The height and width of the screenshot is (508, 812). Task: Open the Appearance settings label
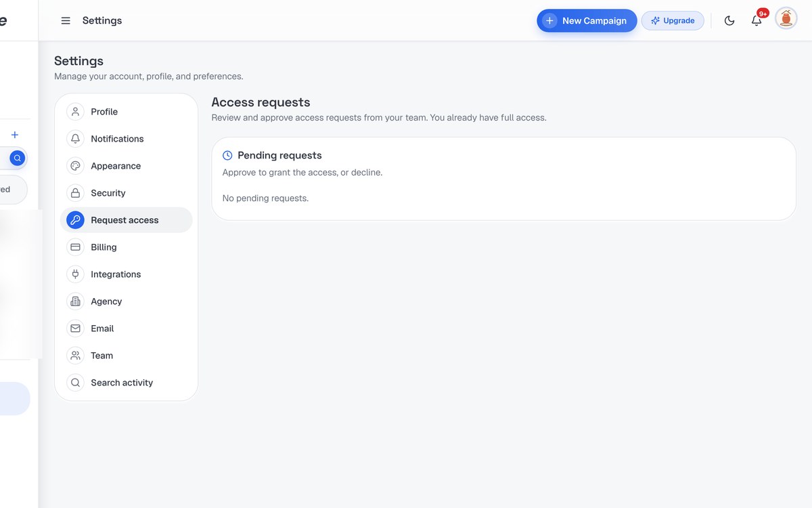point(116,166)
